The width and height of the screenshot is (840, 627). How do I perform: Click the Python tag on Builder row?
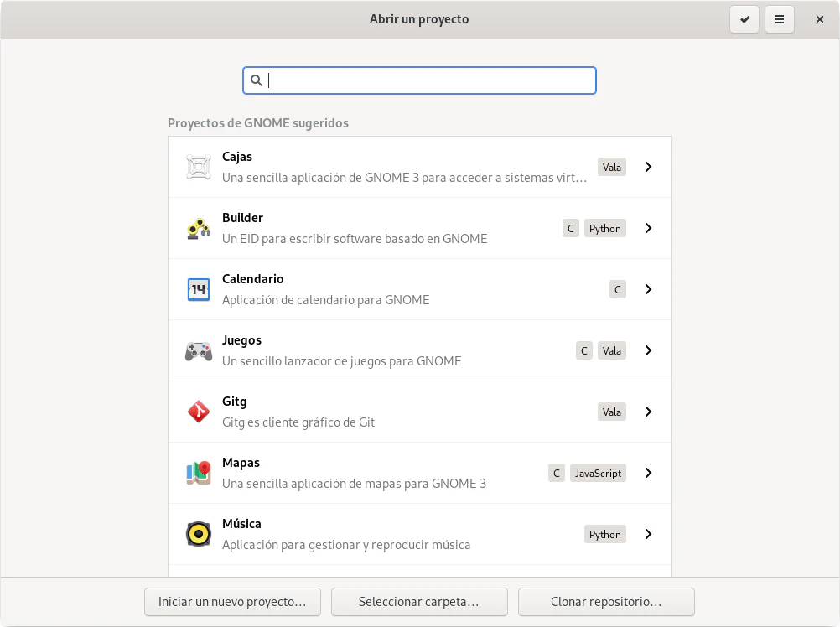(604, 228)
